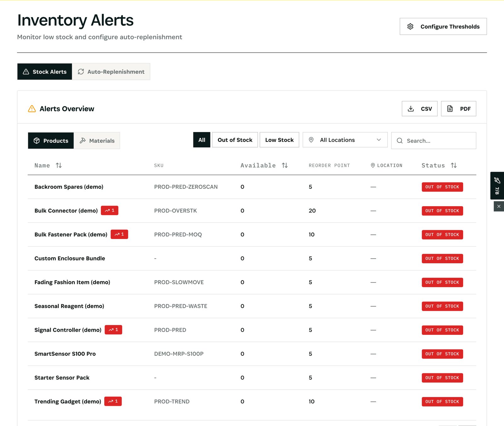
Task: Open Configure Thresholds
Action: point(443,26)
